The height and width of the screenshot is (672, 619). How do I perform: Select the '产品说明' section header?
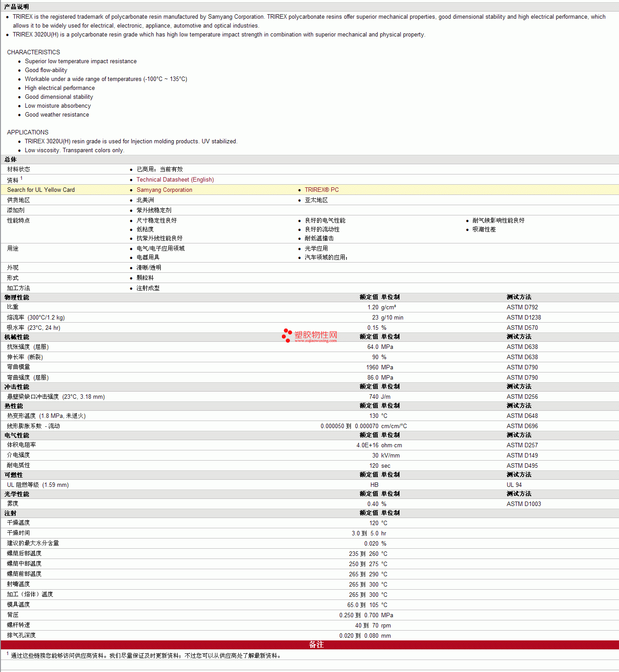[x=16, y=7]
